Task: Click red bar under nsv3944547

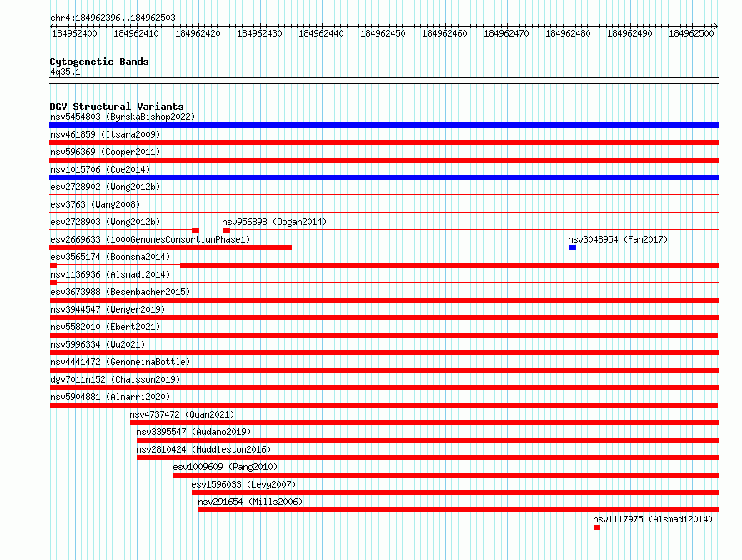Action: coord(384,317)
